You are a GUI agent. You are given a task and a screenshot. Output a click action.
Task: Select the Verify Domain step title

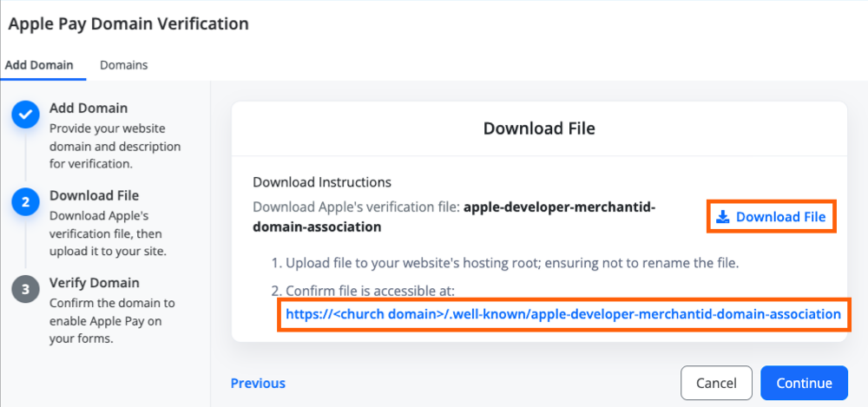tap(94, 283)
